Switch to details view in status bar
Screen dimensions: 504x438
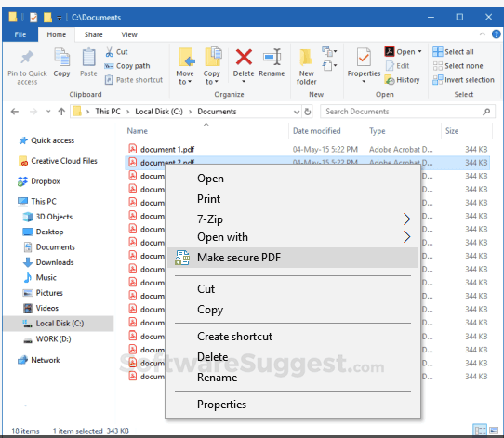point(480,430)
